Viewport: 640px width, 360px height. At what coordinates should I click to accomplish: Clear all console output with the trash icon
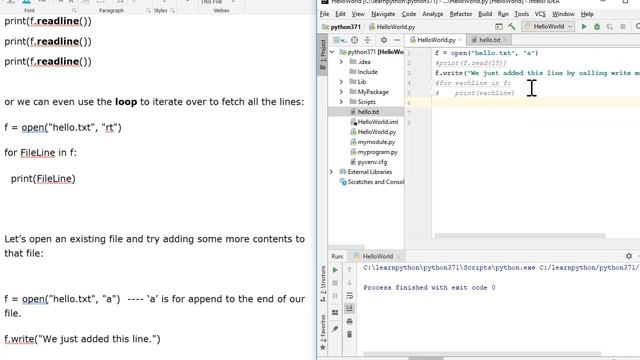point(349,335)
